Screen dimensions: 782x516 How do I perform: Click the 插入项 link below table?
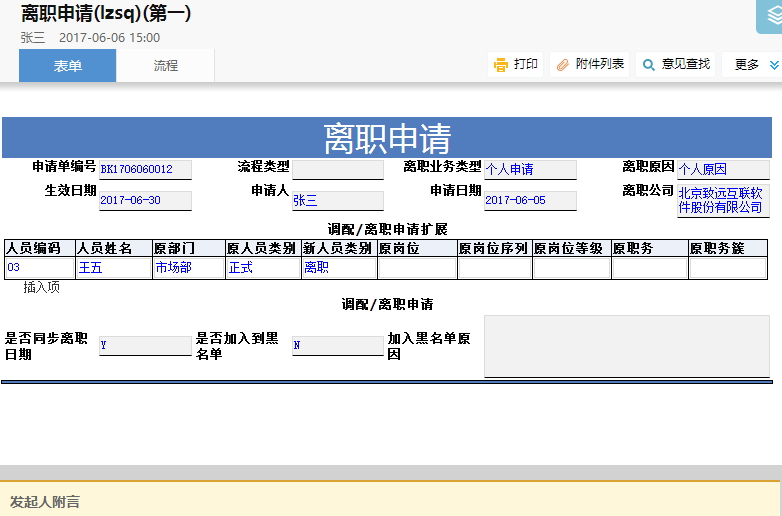coord(41,287)
